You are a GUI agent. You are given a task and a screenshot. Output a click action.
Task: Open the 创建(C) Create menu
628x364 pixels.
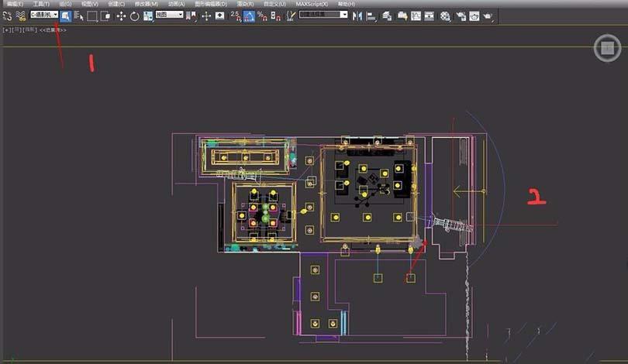pyautogui.click(x=116, y=4)
